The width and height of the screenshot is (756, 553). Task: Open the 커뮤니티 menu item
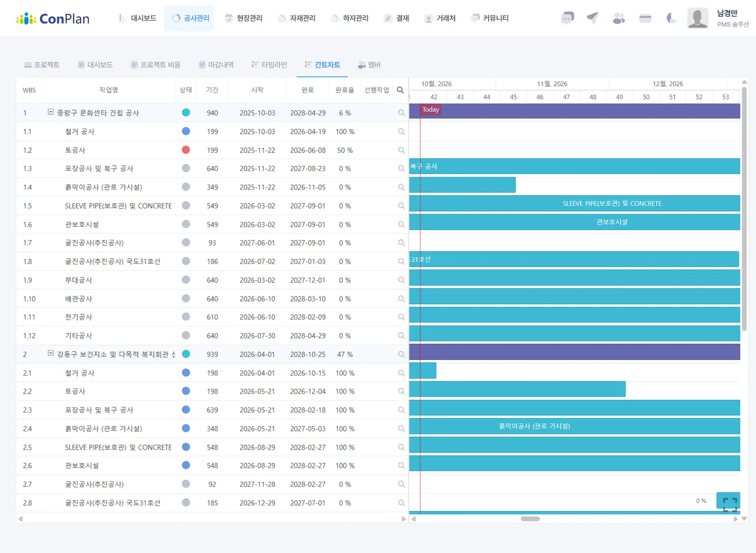coord(490,18)
